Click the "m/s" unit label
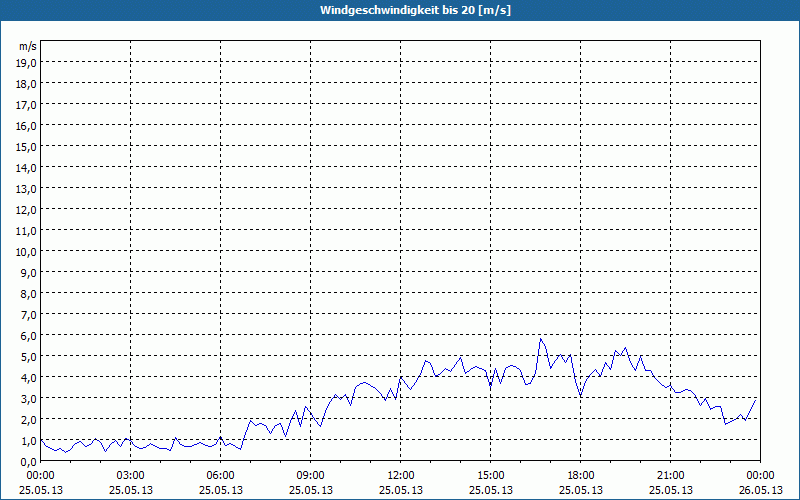800x500 pixels. [x=28, y=46]
